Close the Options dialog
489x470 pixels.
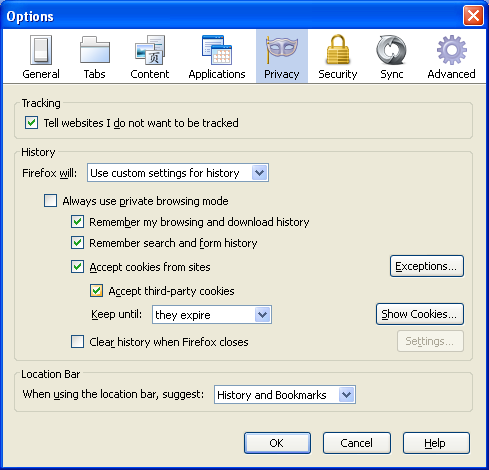(473, 16)
